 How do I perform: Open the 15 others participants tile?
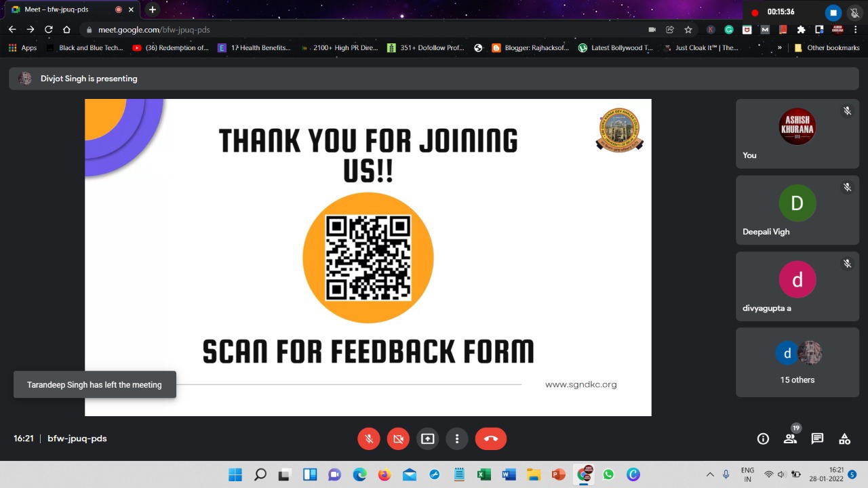pyautogui.click(x=797, y=363)
